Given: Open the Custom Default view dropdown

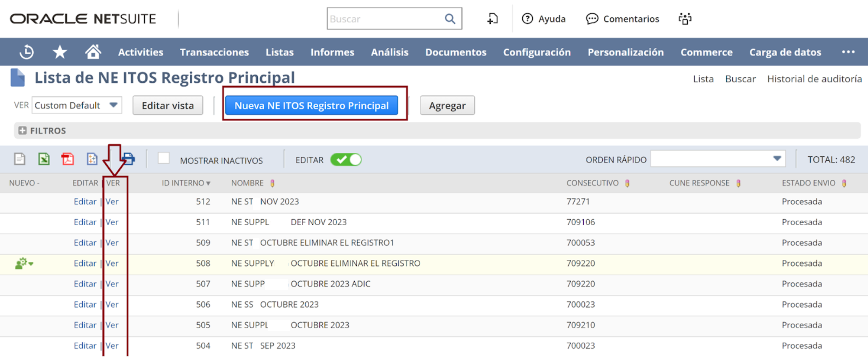Looking at the screenshot, I should tap(77, 105).
